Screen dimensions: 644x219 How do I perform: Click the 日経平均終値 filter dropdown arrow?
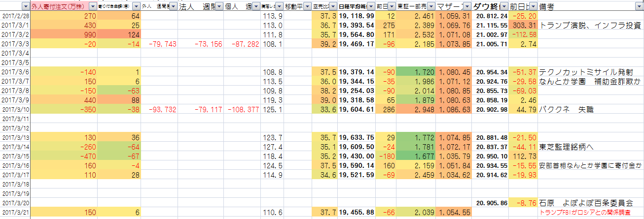tap(370, 6)
